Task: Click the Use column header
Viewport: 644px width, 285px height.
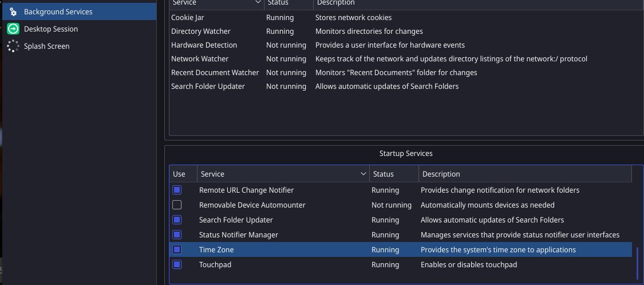Action: click(183, 174)
